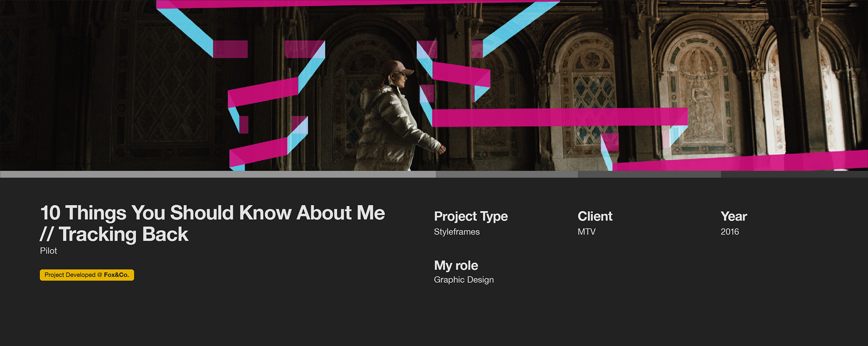Click the Fox&Co. bold text in badge
868x346 pixels.
[116, 275]
